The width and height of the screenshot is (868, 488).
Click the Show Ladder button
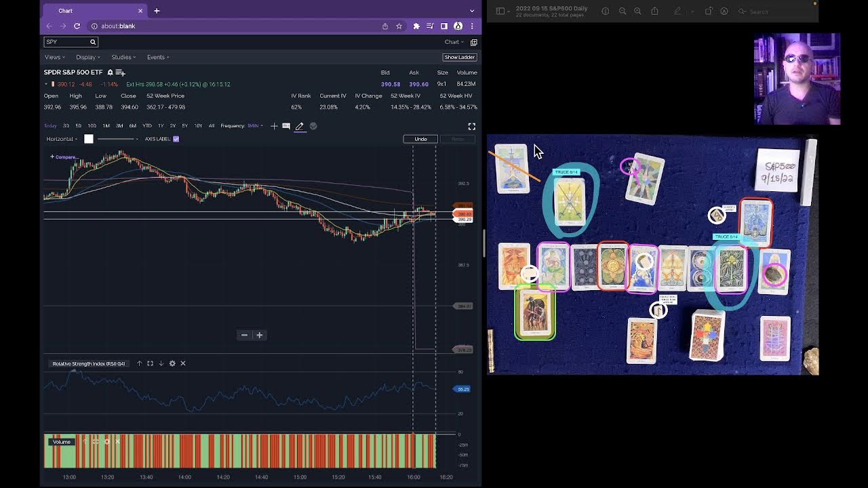tap(459, 57)
